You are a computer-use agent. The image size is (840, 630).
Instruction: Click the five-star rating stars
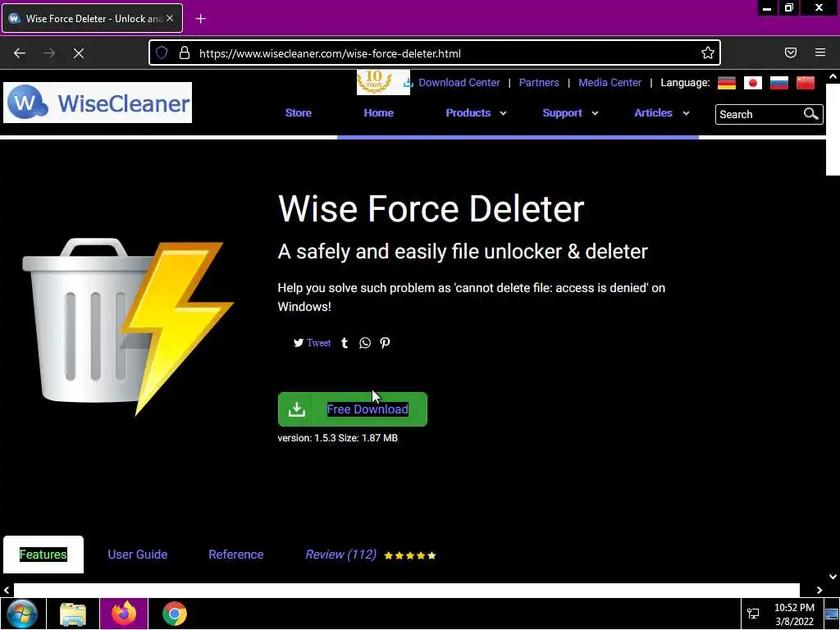click(410, 555)
